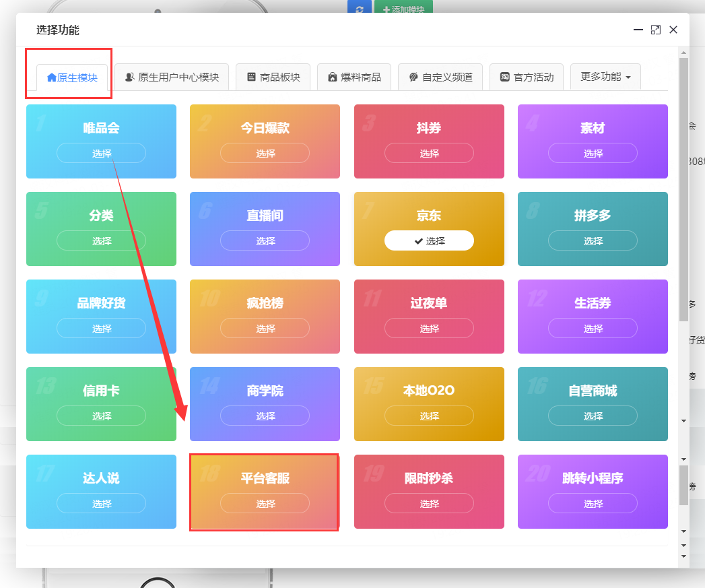Image resolution: width=705 pixels, height=588 pixels.
Task: Click the 平台客服 card title
Action: (x=265, y=478)
